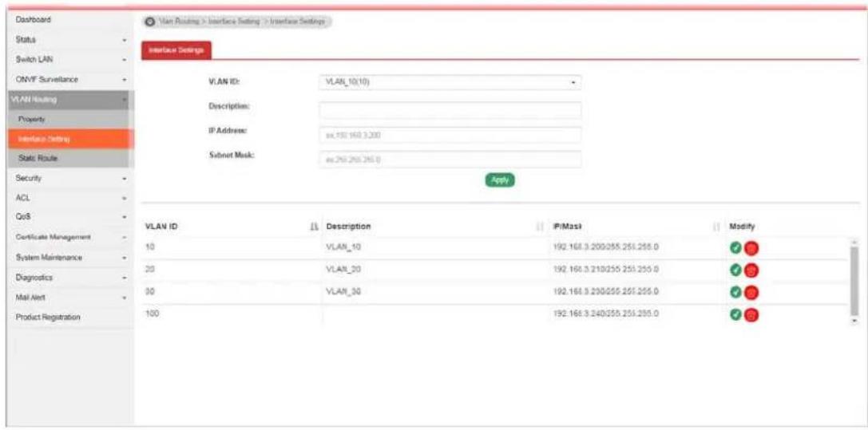Click the Modify column header
Screen dimensions: 868x430
click(x=743, y=227)
